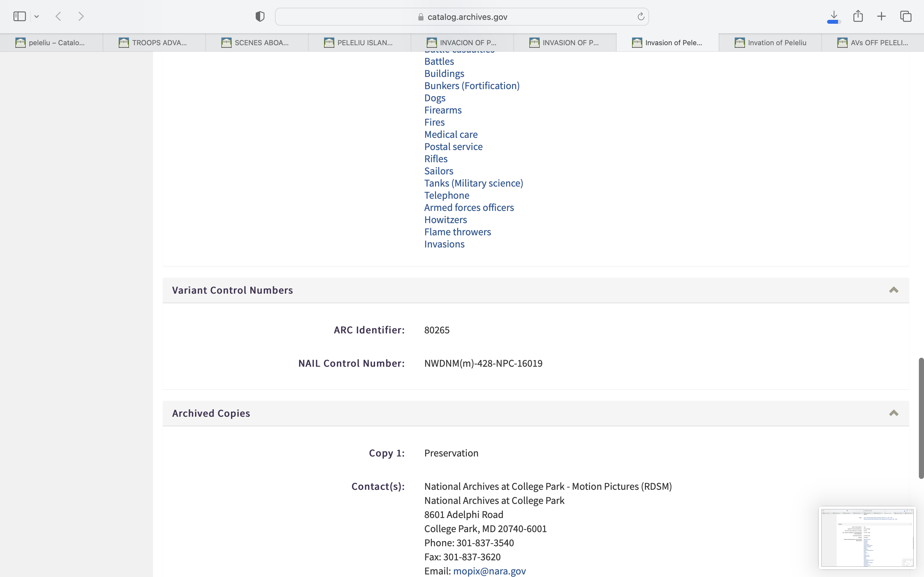Switch to the Invation of Peleliu tab
Screen dimensions: 924x577
(770, 43)
